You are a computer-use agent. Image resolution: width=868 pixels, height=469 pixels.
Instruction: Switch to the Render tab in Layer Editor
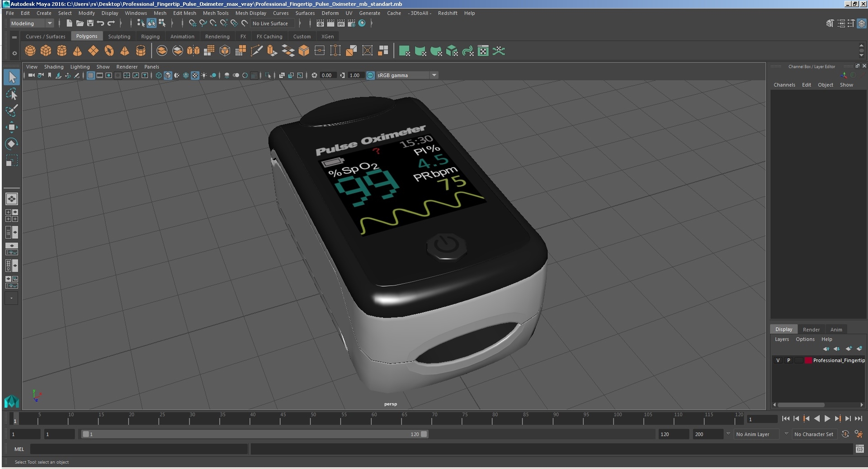click(x=811, y=330)
